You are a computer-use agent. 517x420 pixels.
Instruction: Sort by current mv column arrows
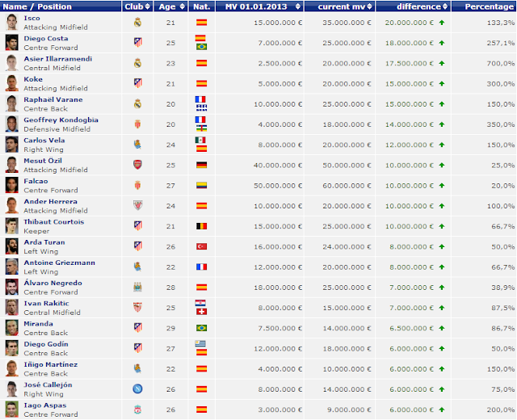click(369, 6)
